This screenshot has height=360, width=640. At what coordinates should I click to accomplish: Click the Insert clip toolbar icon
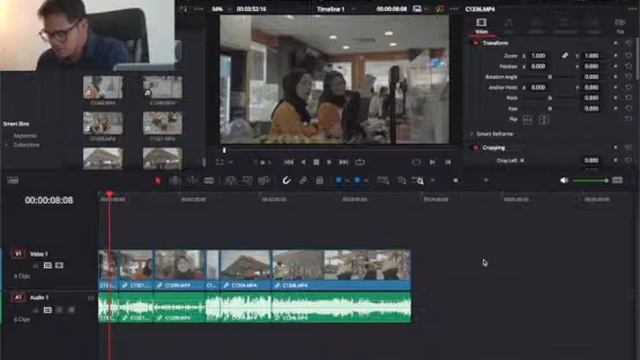click(231, 180)
